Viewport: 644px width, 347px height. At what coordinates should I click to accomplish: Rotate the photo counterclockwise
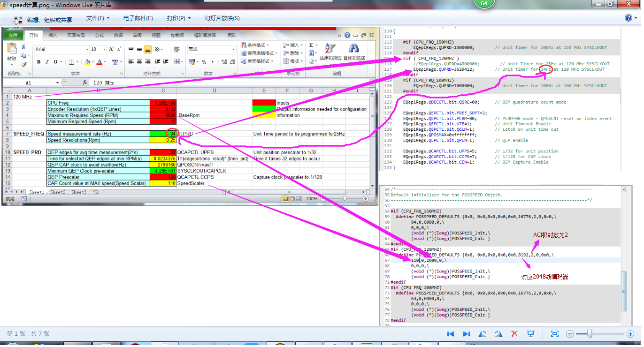(483, 334)
